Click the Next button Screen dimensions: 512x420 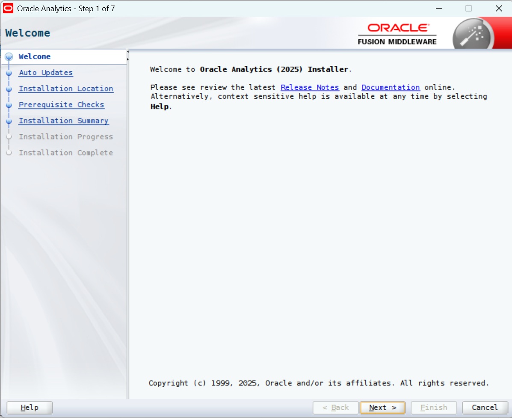click(x=382, y=407)
